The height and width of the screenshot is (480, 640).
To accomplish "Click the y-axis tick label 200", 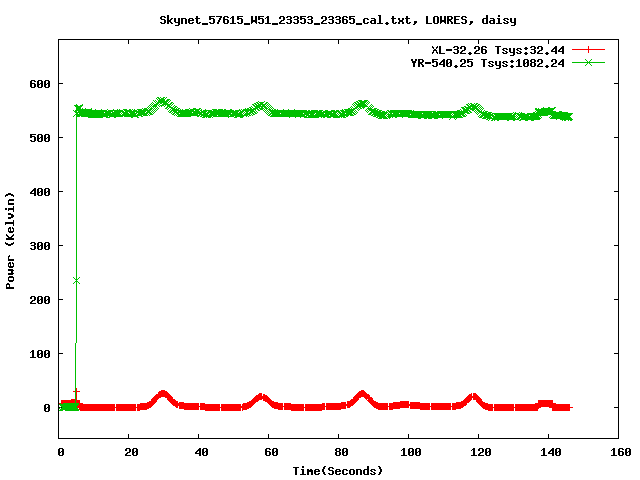I will (x=40, y=300).
